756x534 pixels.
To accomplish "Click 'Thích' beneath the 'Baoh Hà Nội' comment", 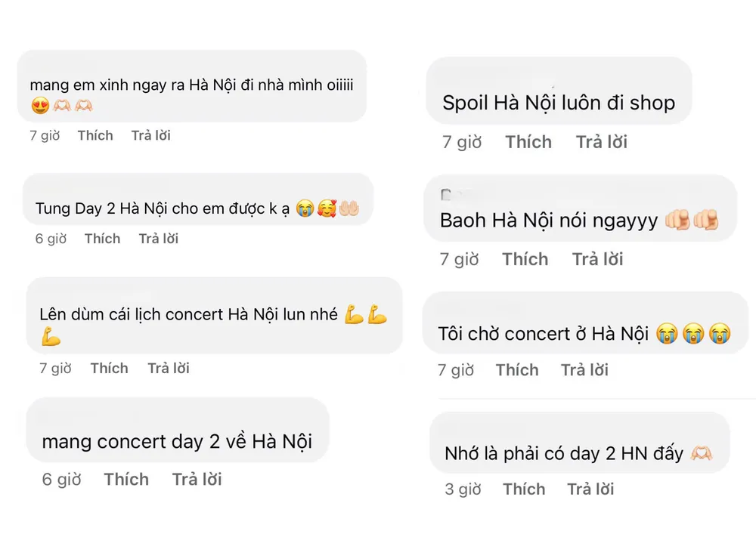I will [x=525, y=259].
